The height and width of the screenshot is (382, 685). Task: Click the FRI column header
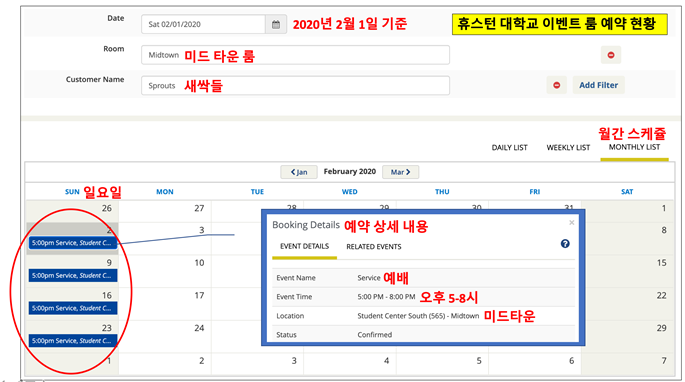coord(535,192)
